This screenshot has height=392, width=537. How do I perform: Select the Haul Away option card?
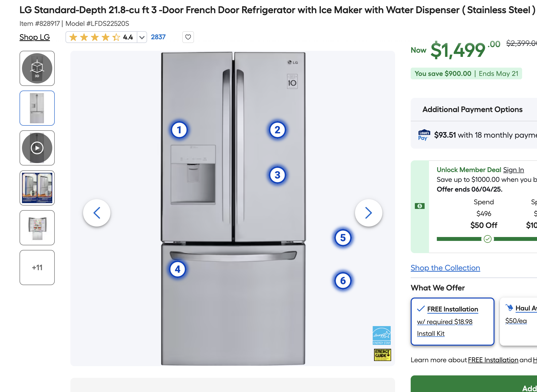click(518, 321)
